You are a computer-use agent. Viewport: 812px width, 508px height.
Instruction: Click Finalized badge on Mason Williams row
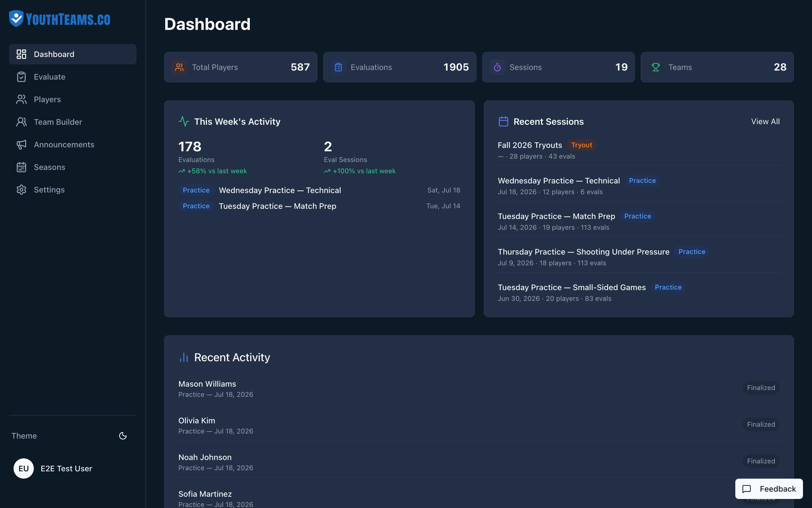click(x=761, y=388)
